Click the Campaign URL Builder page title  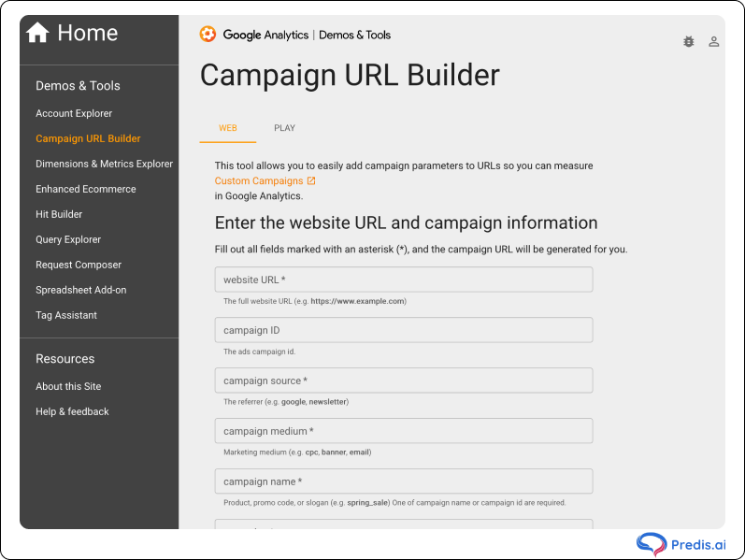tap(350, 75)
